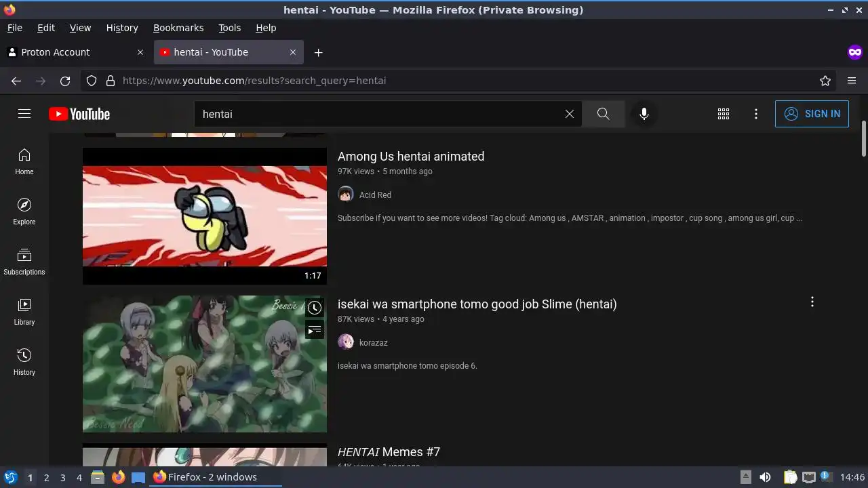The width and height of the screenshot is (868, 488).
Task: Close the Proton Account tab
Action: (140, 52)
